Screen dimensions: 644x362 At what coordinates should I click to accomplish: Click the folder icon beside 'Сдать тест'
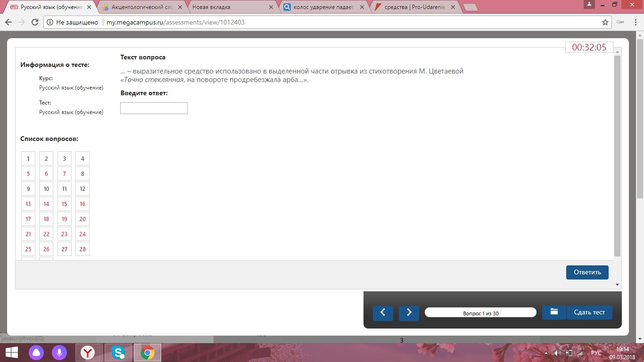point(554,312)
